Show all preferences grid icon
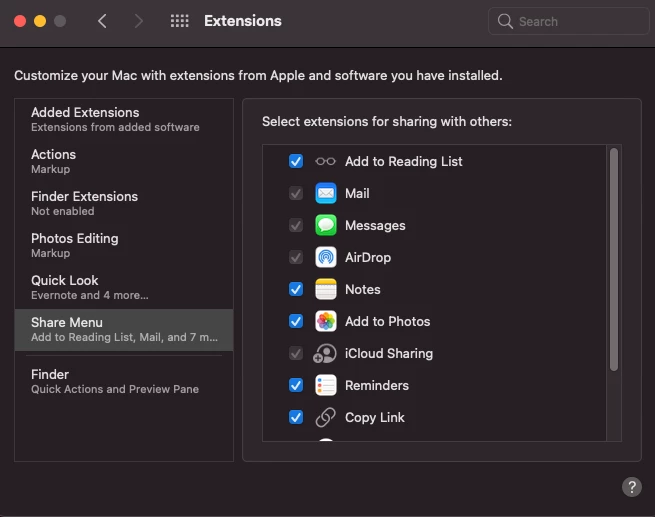The image size is (655, 517). [180, 21]
